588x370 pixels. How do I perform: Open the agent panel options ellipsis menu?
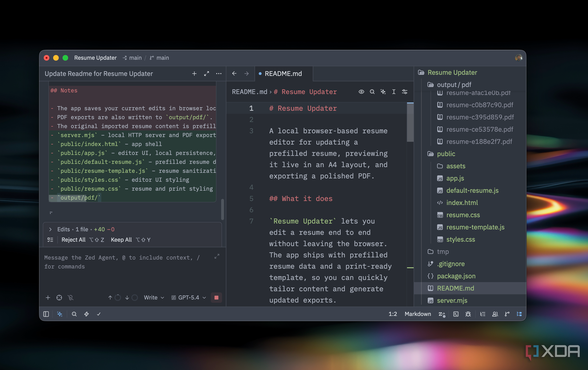219,74
